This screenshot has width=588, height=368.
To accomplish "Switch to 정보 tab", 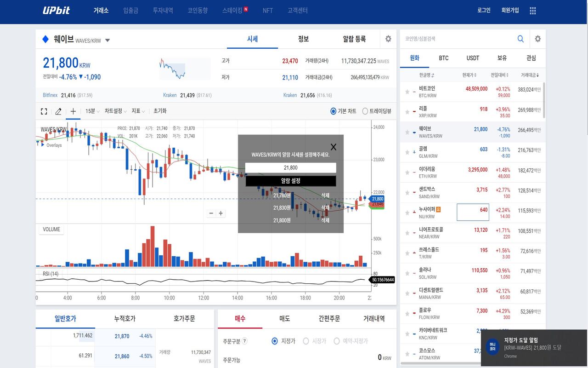I will [303, 39].
